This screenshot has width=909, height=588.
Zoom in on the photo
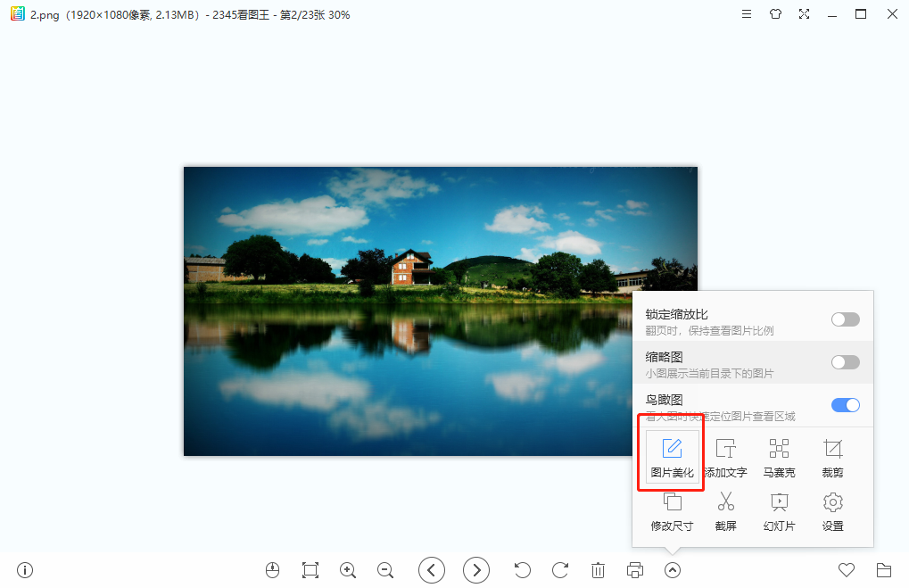coord(347,569)
